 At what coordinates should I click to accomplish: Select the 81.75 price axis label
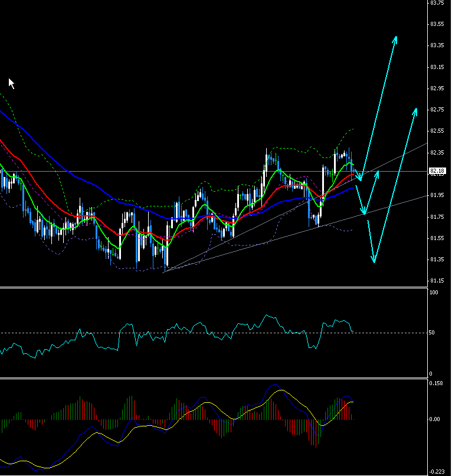[x=437, y=217]
